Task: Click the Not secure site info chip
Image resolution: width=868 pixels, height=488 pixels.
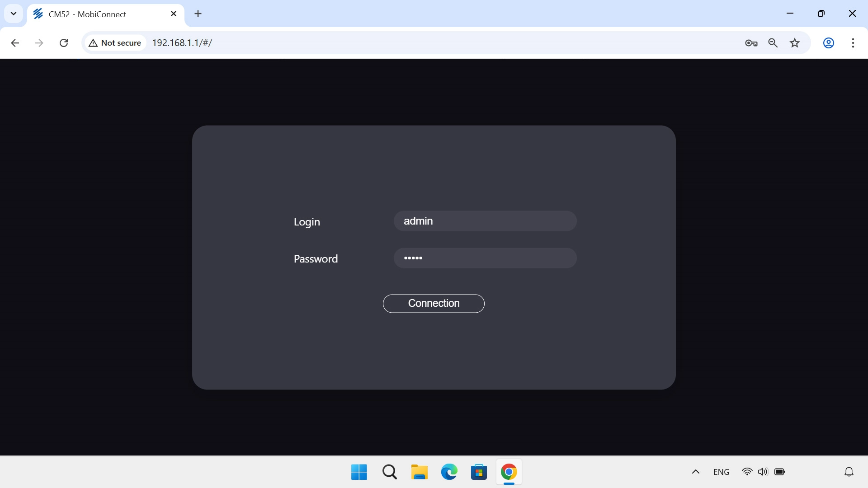Action: pos(115,43)
